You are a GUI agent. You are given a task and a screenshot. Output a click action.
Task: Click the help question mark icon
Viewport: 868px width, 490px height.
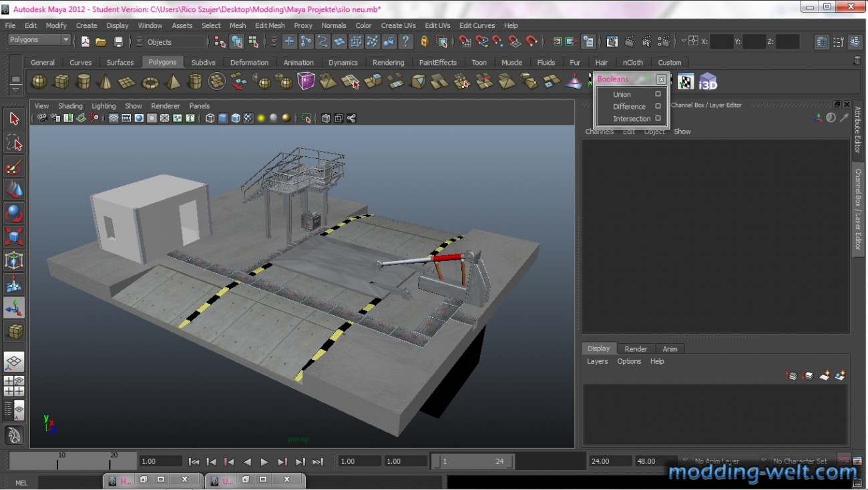[x=406, y=41]
